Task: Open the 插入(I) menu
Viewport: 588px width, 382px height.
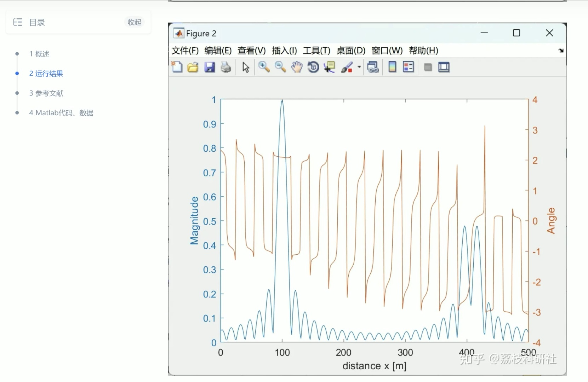Action: [x=284, y=51]
